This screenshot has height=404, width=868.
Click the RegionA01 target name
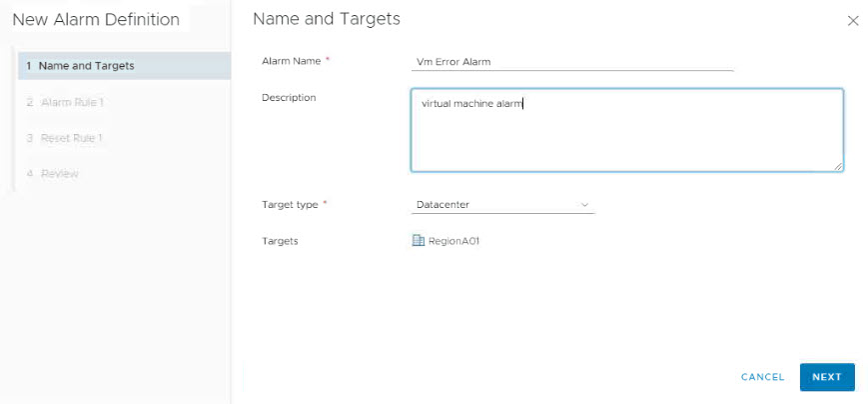(x=454, y=241)
